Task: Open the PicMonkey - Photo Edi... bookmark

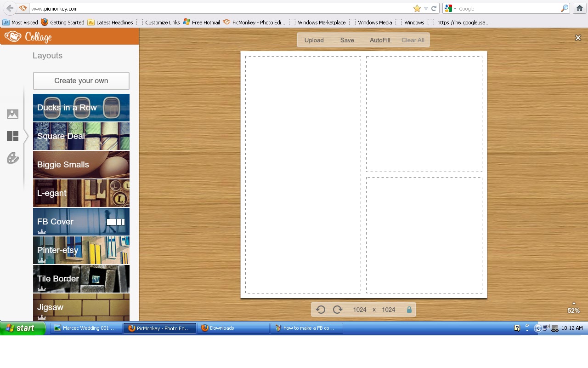Action: (254, 22)
